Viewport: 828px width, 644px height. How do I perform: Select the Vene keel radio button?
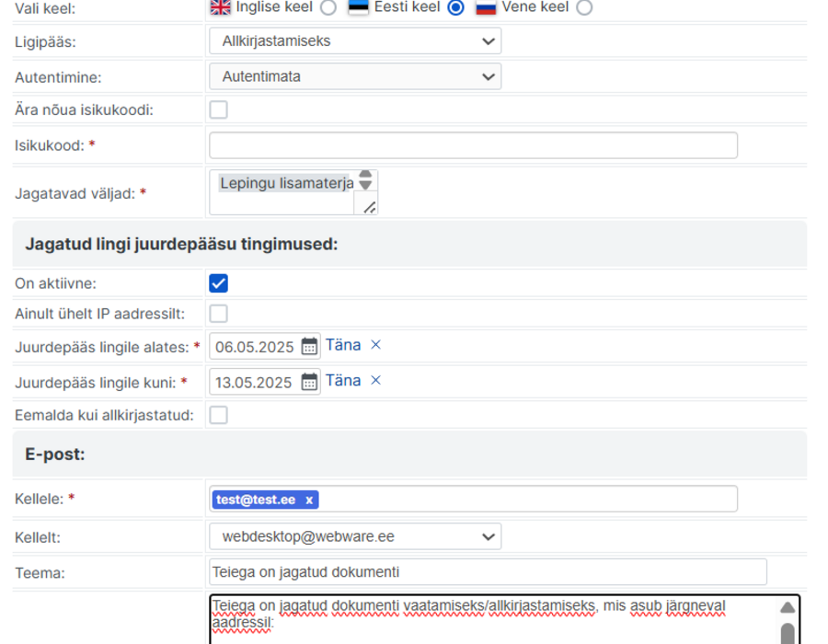click(x=584, y=7)
